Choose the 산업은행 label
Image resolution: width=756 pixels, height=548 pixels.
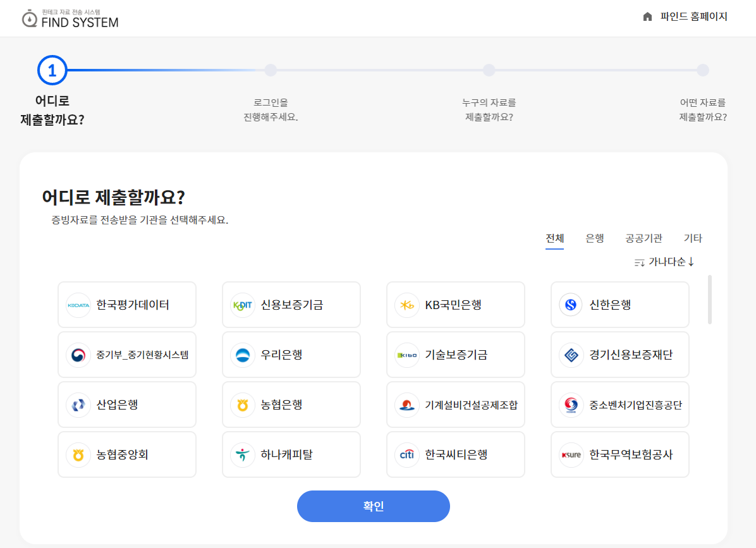pyautogui.click(x=117, y=405)
